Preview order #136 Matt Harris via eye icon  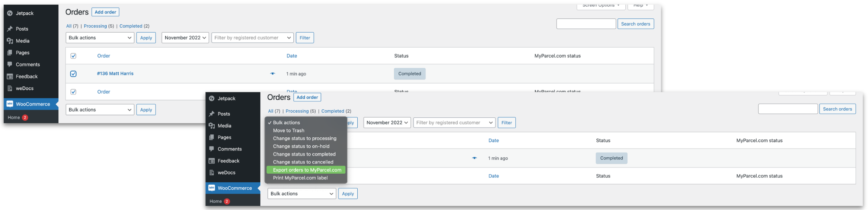pos(272,74)
